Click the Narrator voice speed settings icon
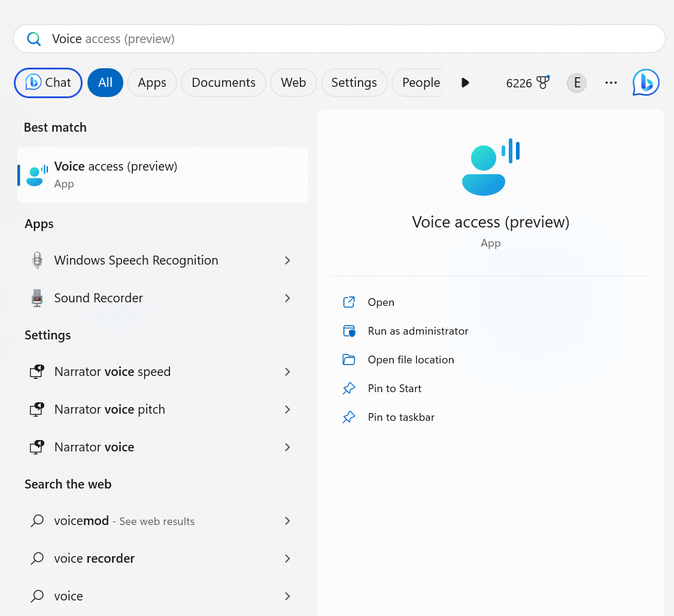Screen dimensions: 674x616 (37, 371)
